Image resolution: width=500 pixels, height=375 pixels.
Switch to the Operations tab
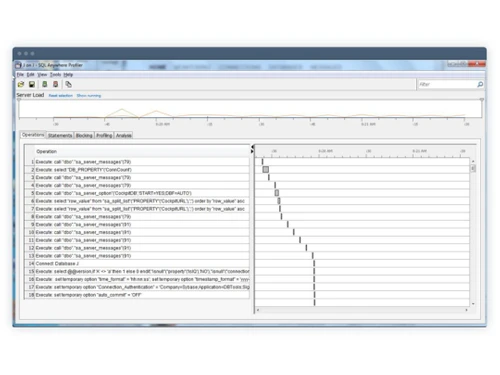click(33, 135)
